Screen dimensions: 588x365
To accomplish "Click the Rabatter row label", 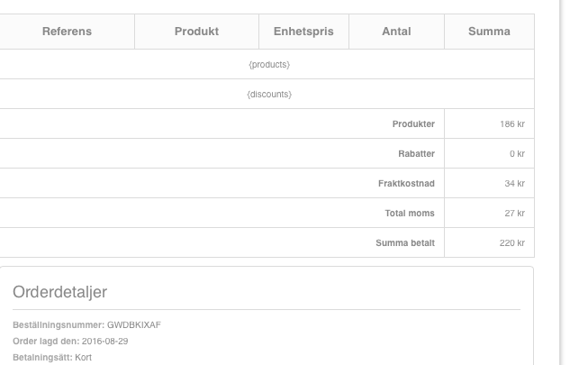I will click(x=416, y=154).
